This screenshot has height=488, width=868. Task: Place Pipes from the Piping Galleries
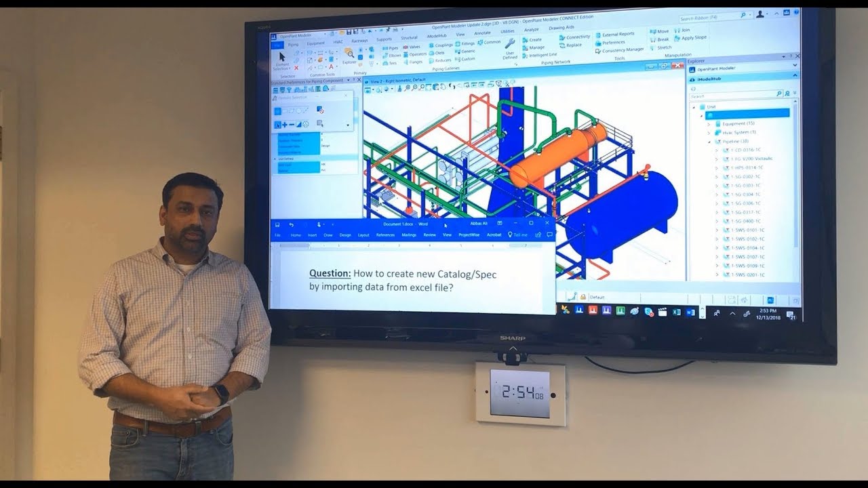coord(390,49)
